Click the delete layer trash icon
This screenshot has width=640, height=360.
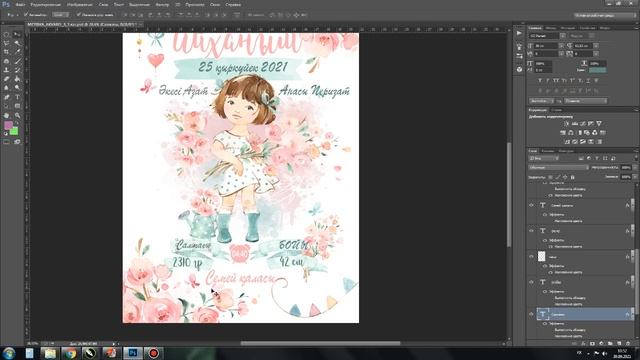point(628,343)
